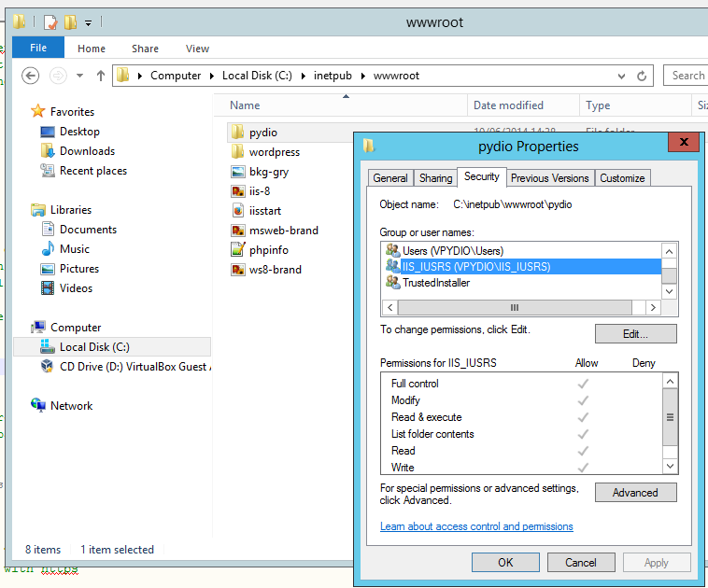
Task: Click the Properties icon in the quick access toolbar
Action: 50,22
